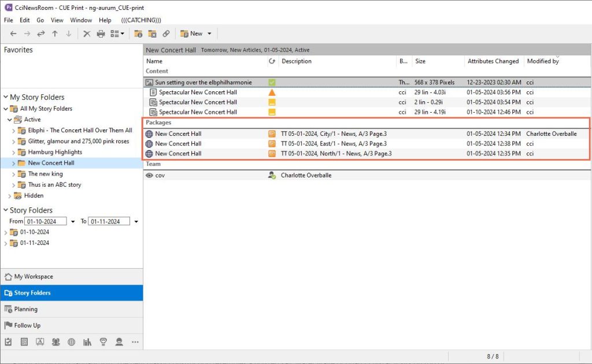592x364 pixels.
Task: Click the green checkmark status on image row
Action: tap(272, 83)
